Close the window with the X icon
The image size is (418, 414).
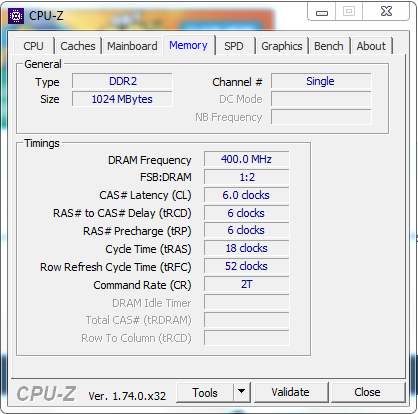coord(386,11)
